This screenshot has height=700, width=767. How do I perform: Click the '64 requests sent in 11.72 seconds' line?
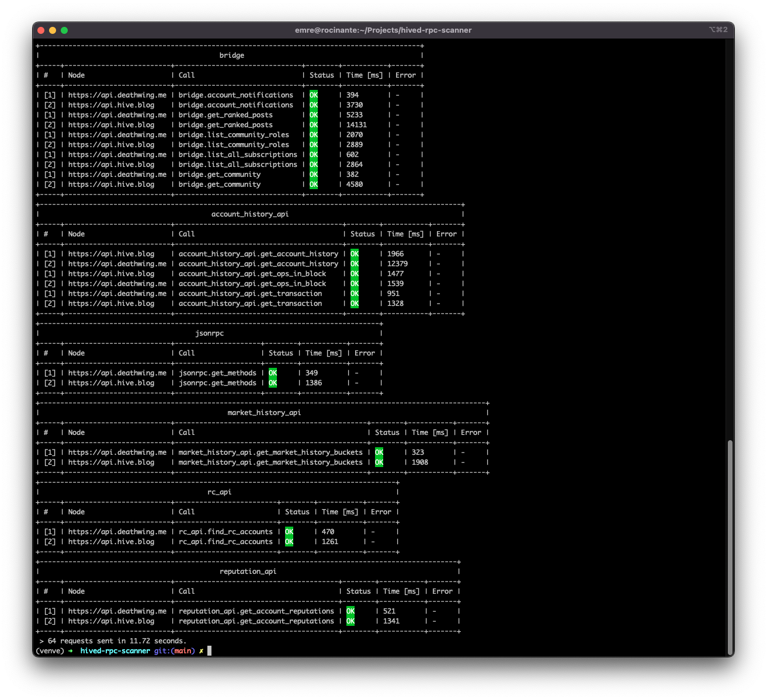pos(113,641)
